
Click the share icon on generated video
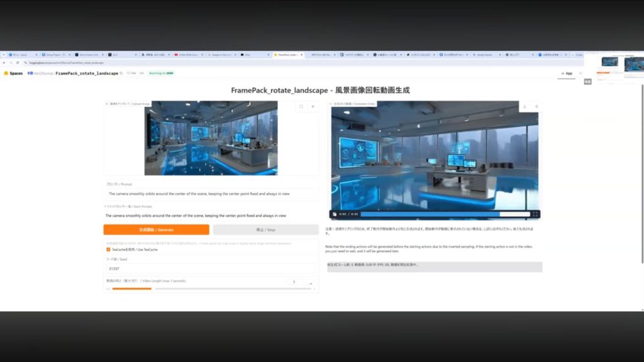(x=536, y=107)
